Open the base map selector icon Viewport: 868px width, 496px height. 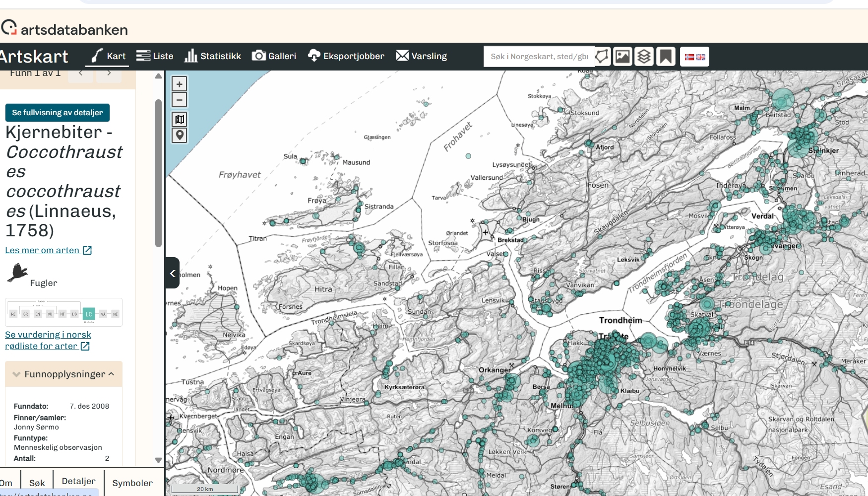[179, 119]
